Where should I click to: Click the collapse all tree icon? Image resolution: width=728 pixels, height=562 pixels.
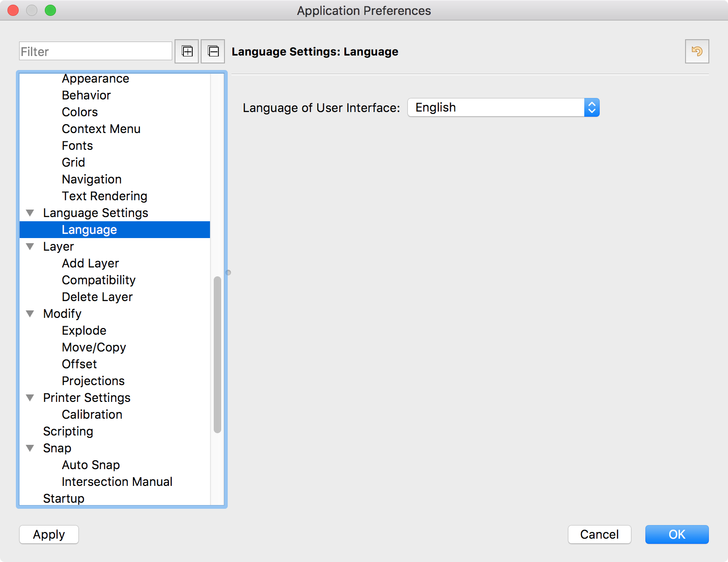tap(213, 51)
